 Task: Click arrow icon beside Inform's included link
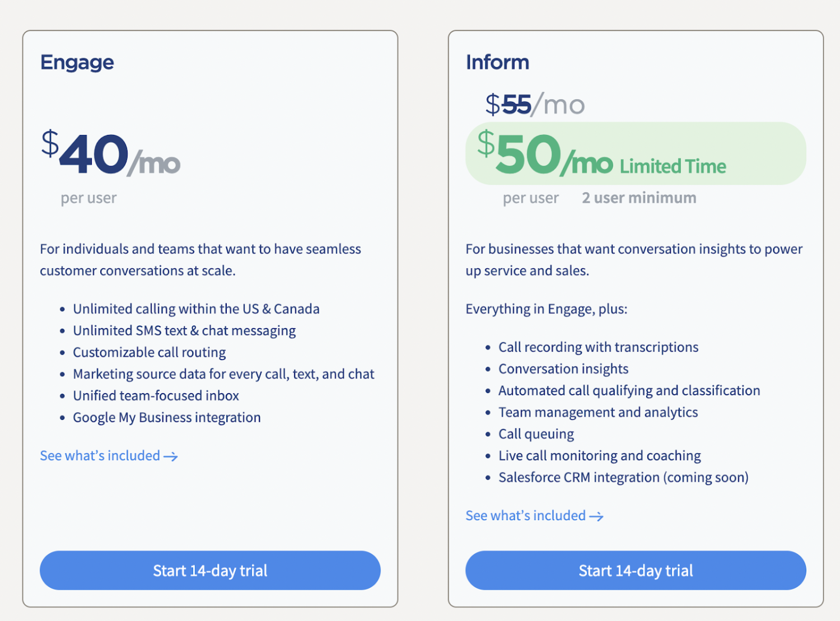click(x=596, y=516)
